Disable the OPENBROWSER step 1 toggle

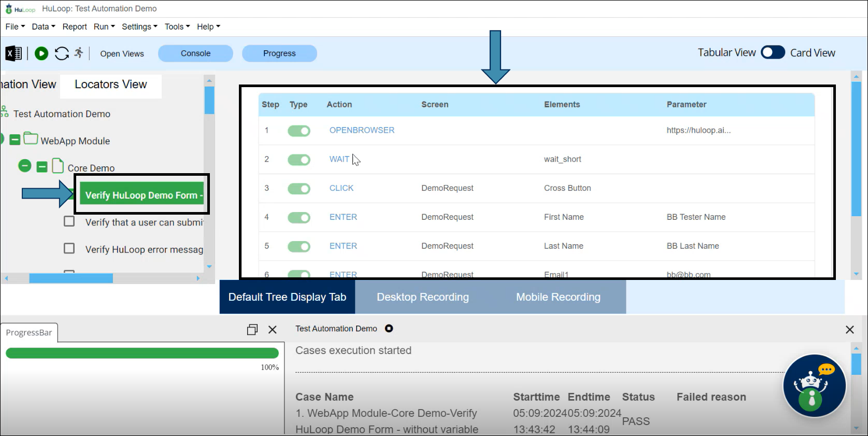coord(299,131)
